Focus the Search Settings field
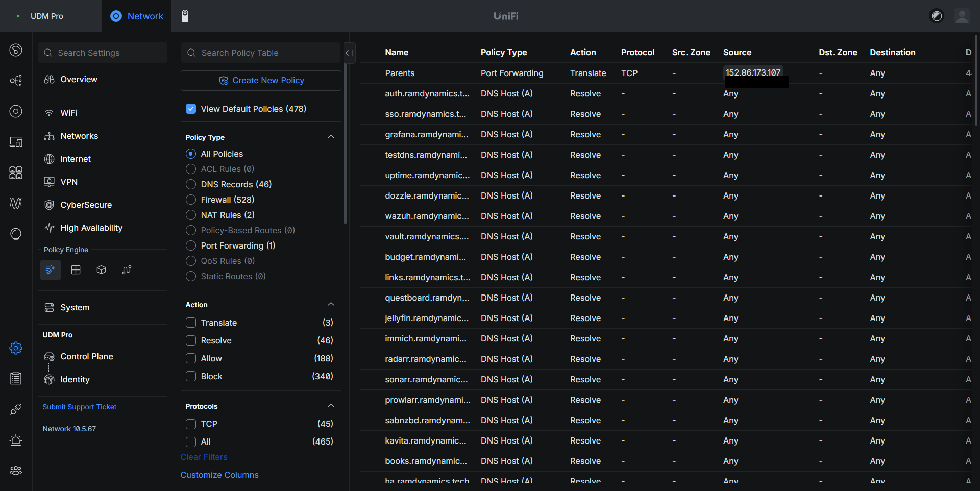 [x=103, y=53]
